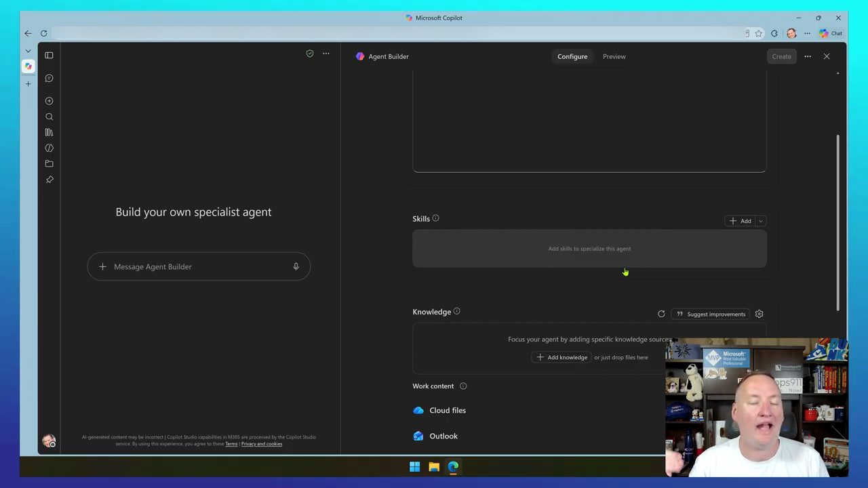Click inside the instructions text area

tap(589, 122)
